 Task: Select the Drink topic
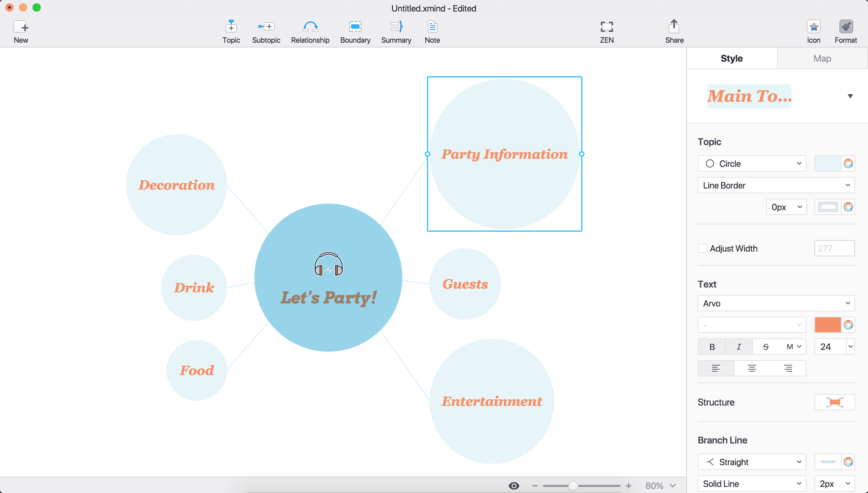(194, 288)
